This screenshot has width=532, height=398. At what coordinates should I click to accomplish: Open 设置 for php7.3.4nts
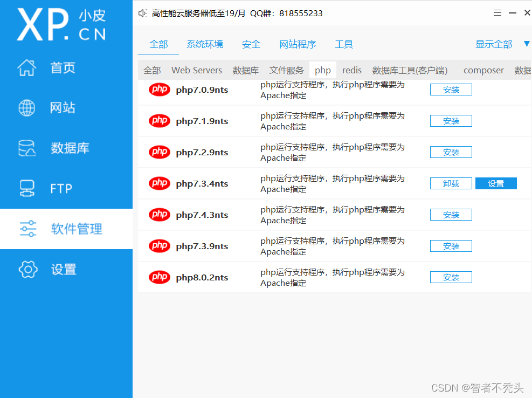[x=496, y=183]
